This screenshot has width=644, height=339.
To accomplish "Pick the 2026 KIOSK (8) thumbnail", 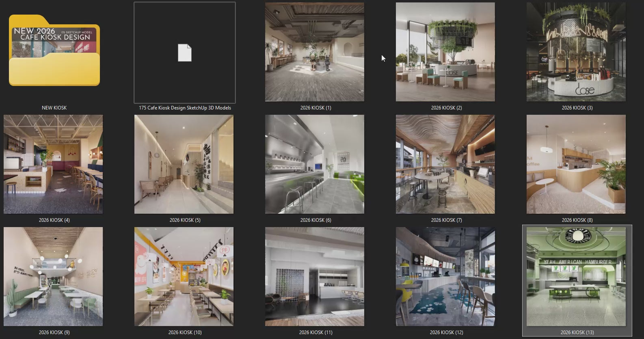I will pyautogui.click(x=576, y=164).
